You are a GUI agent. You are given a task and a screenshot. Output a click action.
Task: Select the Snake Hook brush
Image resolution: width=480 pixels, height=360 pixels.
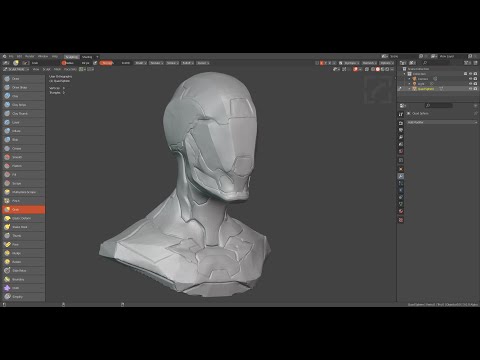tap(23, 227)
